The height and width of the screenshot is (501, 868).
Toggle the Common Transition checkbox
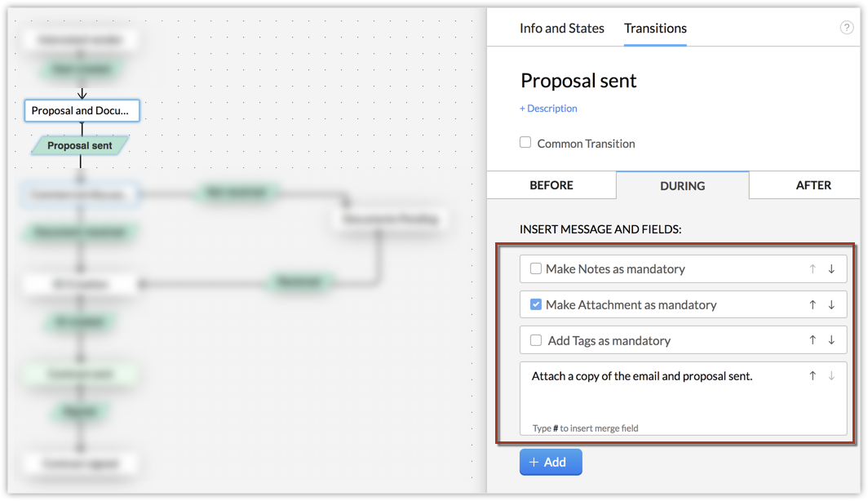525,142
